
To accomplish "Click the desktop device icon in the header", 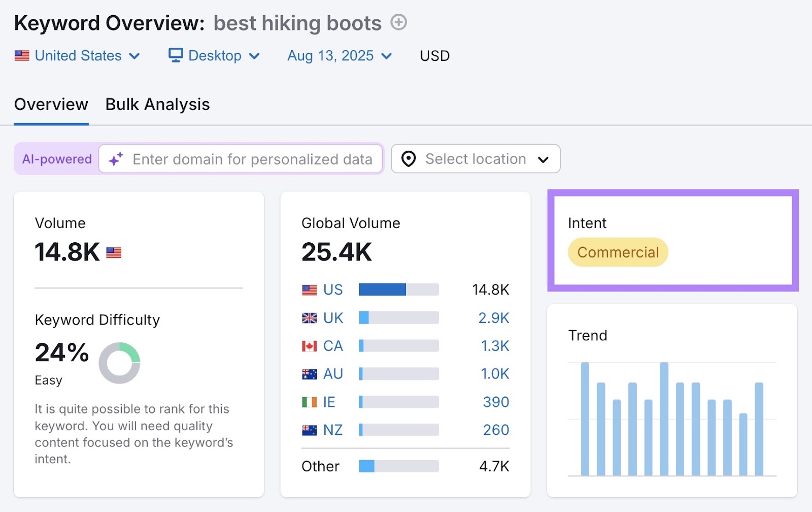I will (176, 55).
